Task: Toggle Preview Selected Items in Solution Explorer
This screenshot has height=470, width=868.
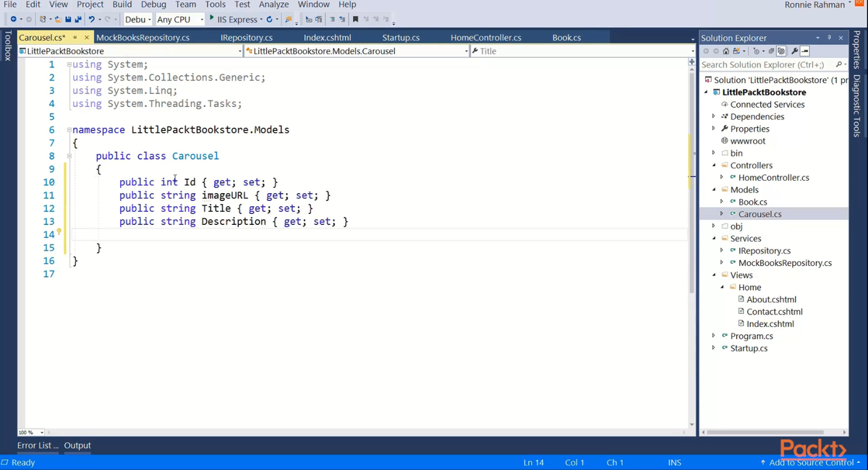Action: 805,51
